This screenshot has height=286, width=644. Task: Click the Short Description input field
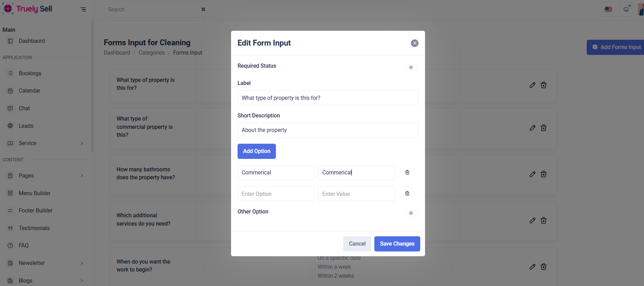(328, 130)
